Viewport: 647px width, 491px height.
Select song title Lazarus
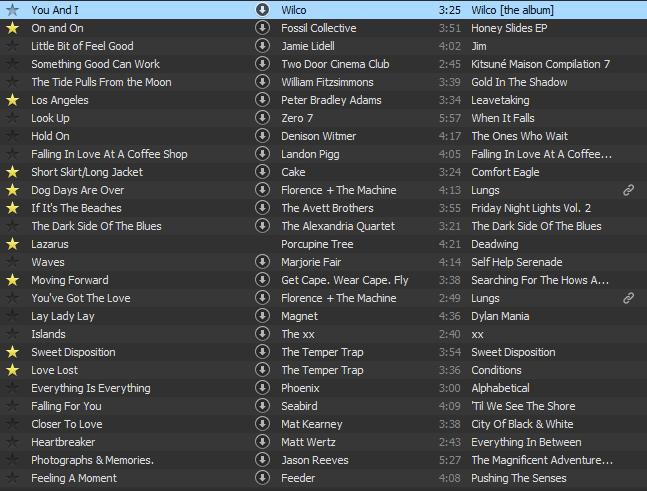point(50,244)
